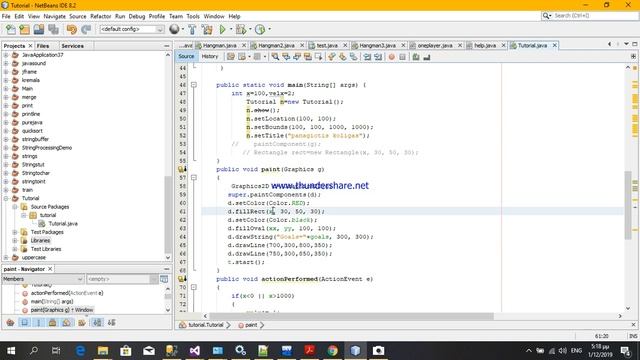Switch to the Hangman2.java tab
This screenshot has width=640, height=360.
point(276,45)
